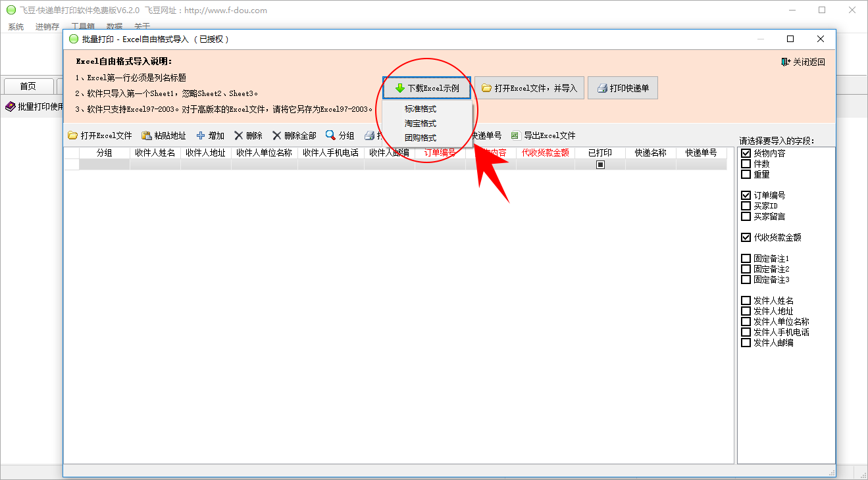Check the 发件人姓名 field
The width and height of the screenshot is (868, 480).
pos(746,300)
